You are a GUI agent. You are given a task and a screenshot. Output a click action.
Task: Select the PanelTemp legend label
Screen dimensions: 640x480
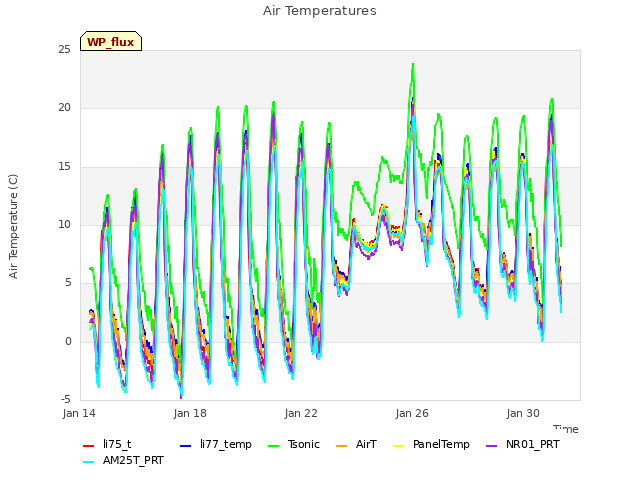(441, 444)
